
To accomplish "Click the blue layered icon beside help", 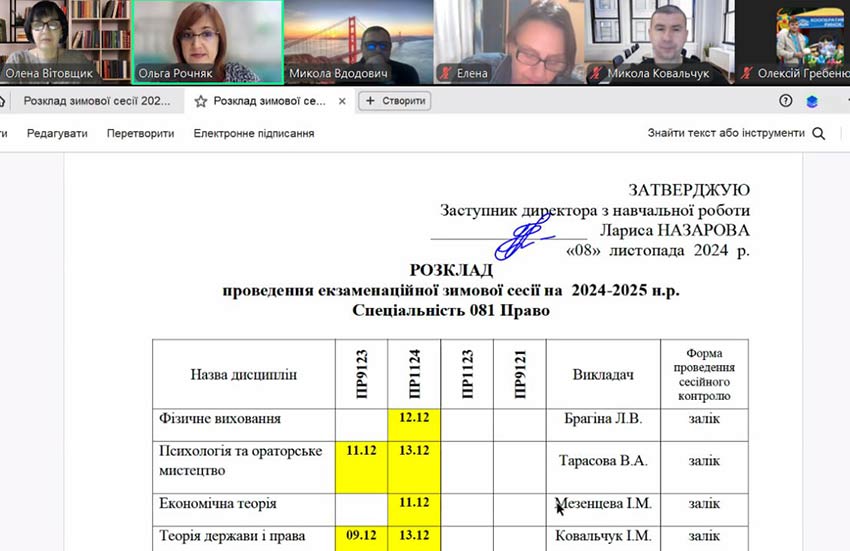I will pyautogui.click(x=812, y=101).
